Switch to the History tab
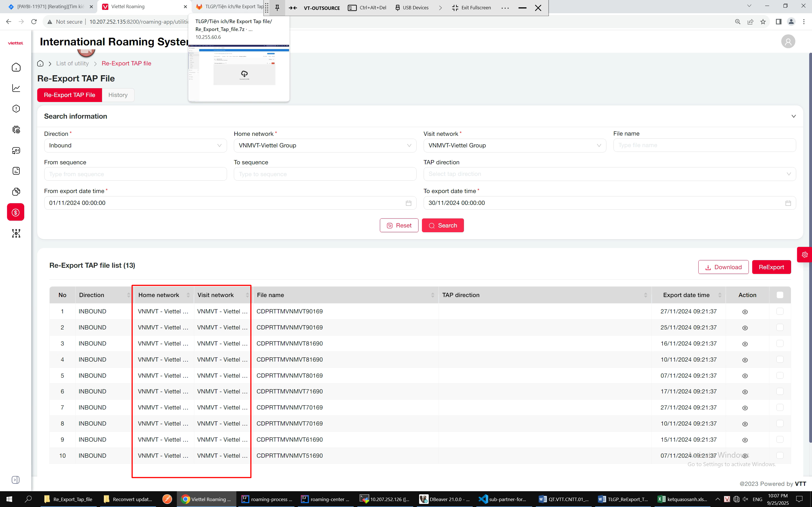Screen dimensions: 812x507 click(x=118, y=95)
